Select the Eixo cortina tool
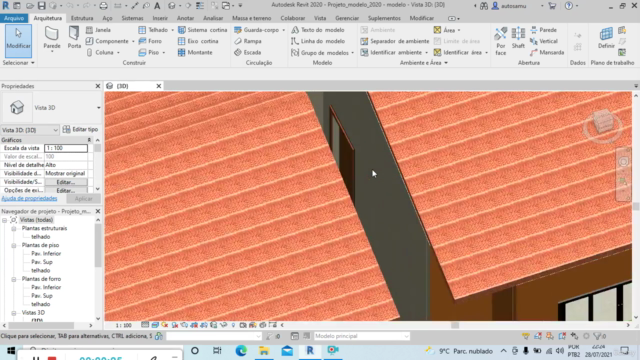This screenshot has width=640, height=360. (x=198, y=41)
